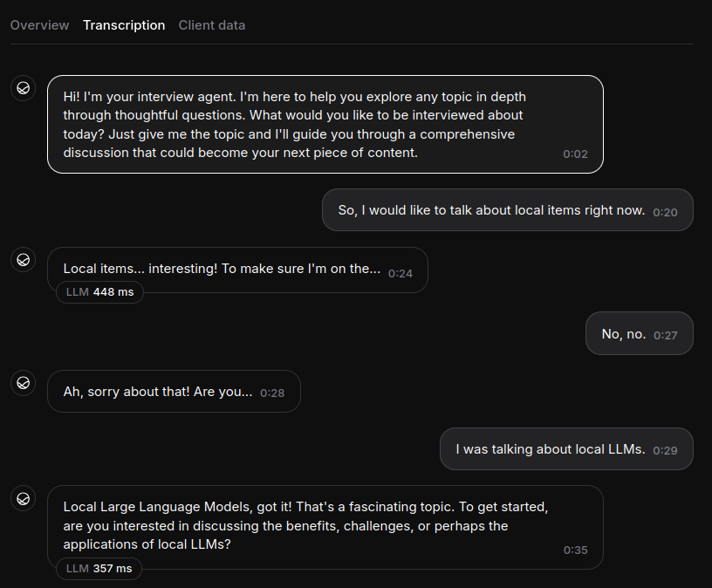Click the LLM 448 ms latency badge
712x588 pixels.
(99, 291)
